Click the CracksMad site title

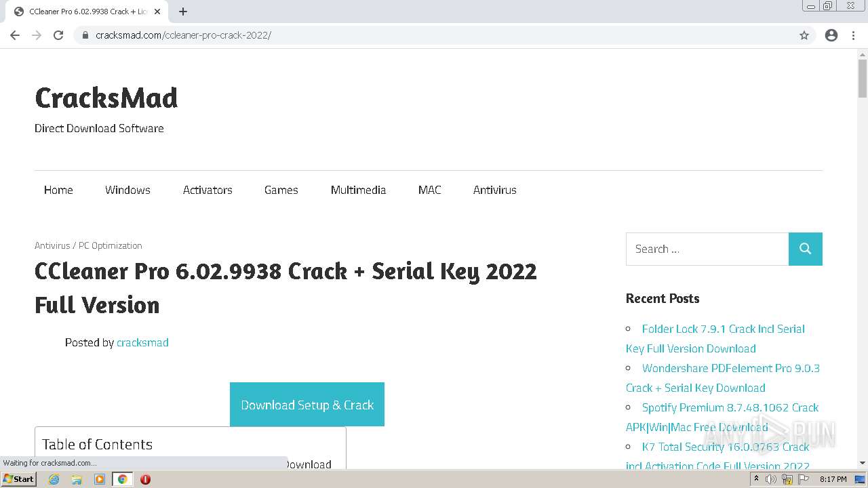[106, 98]
